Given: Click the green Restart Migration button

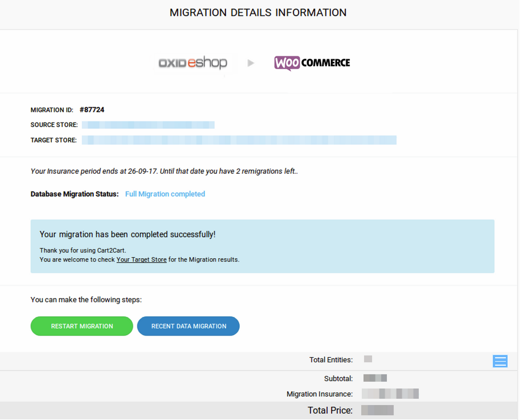Looking at the screenshot, I should coord(81,326).
